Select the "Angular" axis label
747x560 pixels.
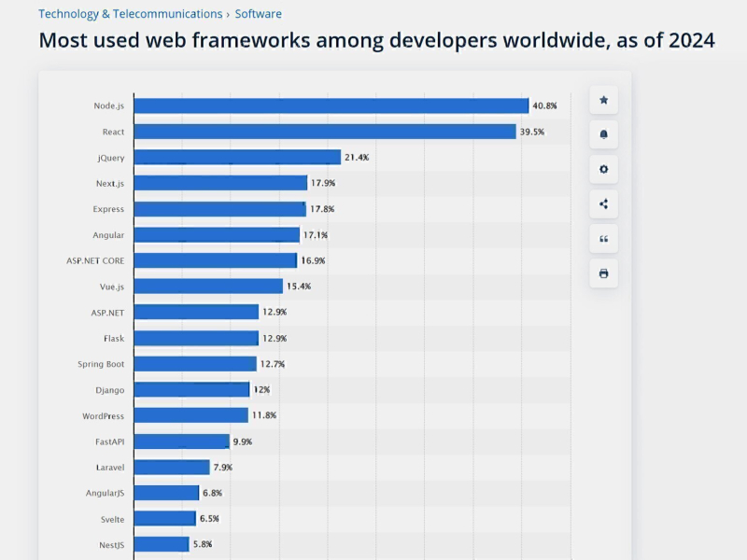108,235
